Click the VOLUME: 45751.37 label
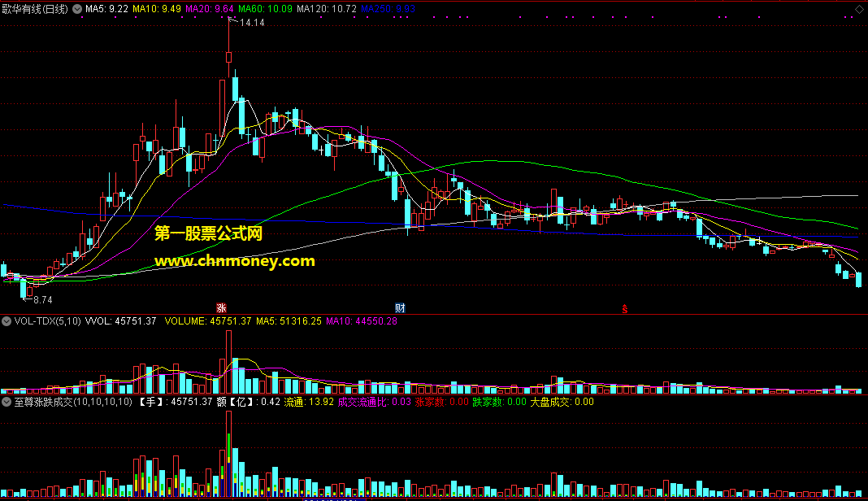Screen dimensions: 868x501 208,321
